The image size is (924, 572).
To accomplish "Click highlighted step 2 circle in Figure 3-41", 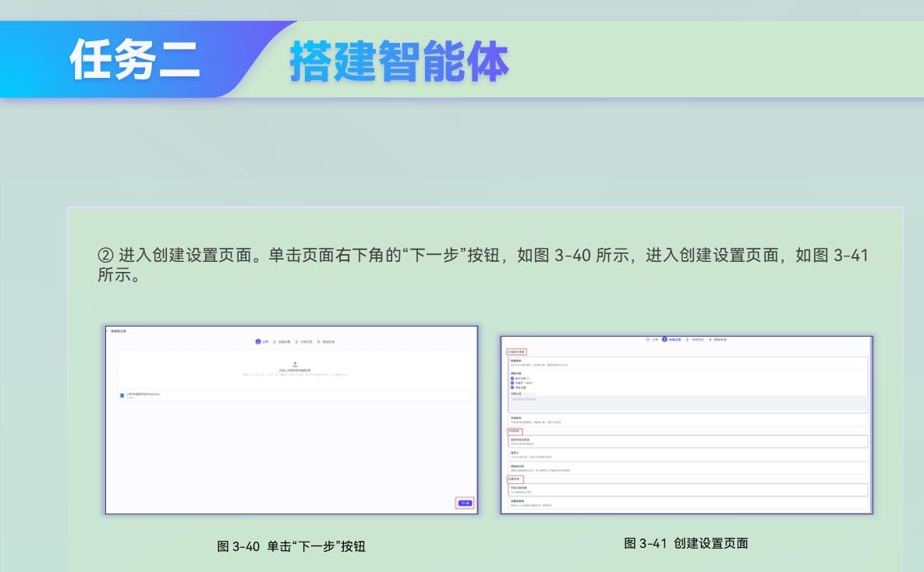I will coord(664,339).
